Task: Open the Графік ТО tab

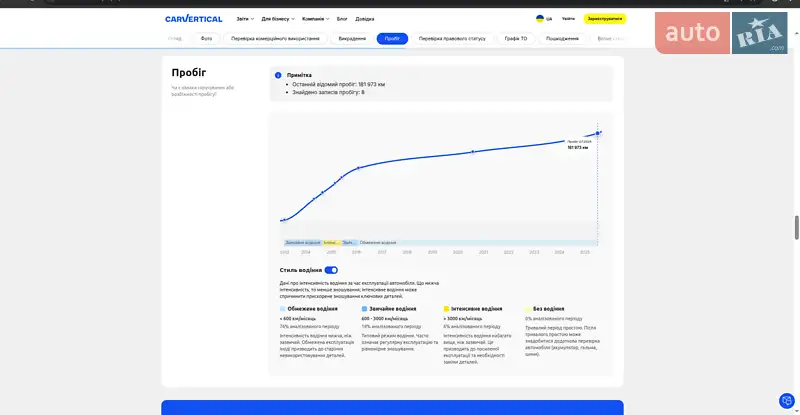Action: [516, 38]
